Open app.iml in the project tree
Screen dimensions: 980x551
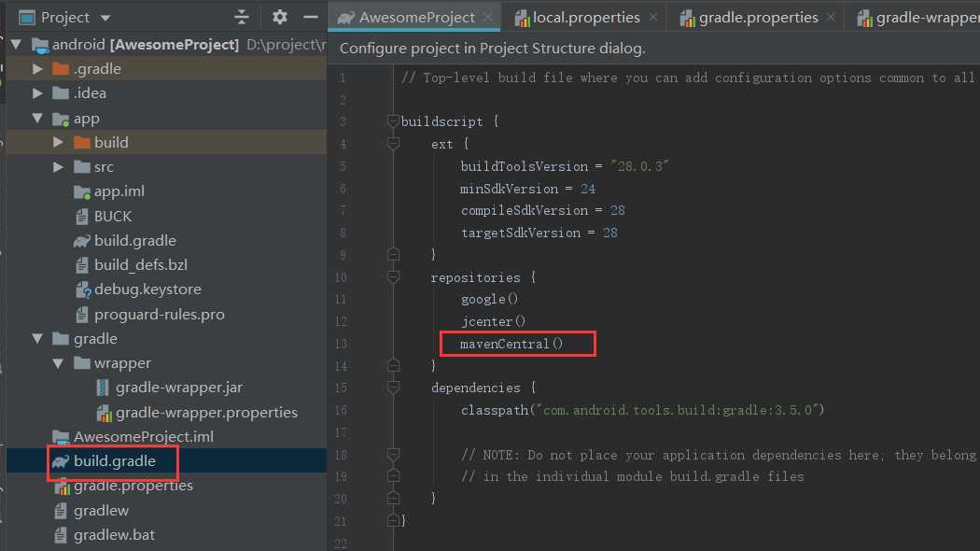coord(119,191)
